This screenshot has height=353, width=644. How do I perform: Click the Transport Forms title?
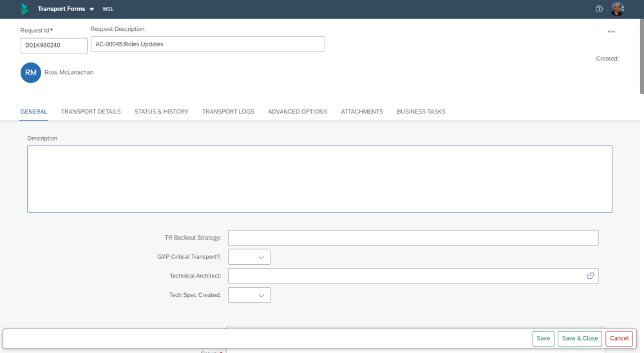pos(61,9)
